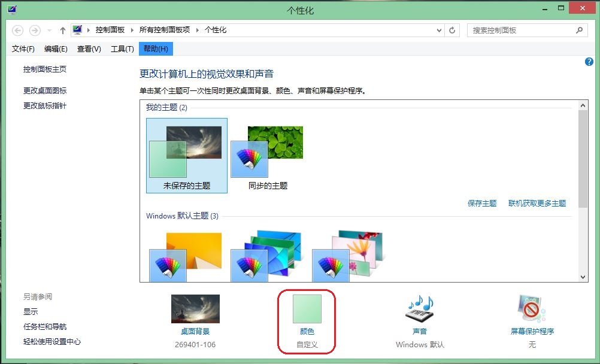This screenshot has width=600, height=364.
Task: Click the blue help question mark icon
Action: pos(589,62)
